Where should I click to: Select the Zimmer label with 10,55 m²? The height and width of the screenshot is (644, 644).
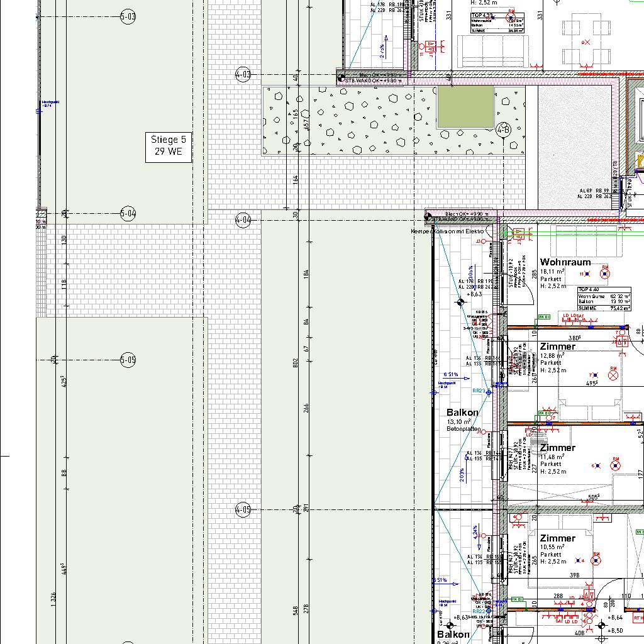pyautogui.click(x=557, y=538)
